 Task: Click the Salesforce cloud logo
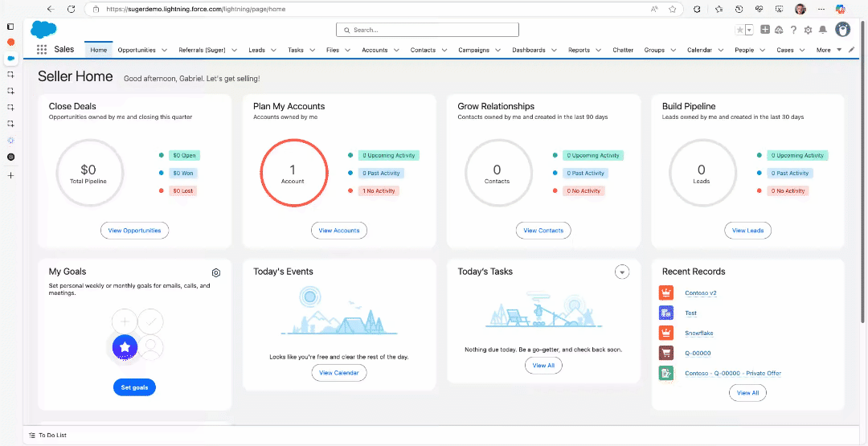[x=43, y=29]
